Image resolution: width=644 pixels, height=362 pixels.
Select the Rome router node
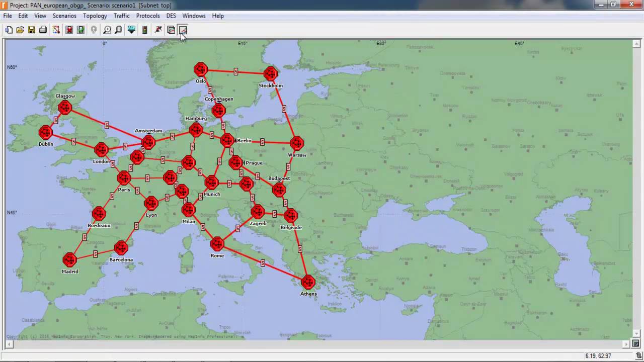tap(217, 244)
